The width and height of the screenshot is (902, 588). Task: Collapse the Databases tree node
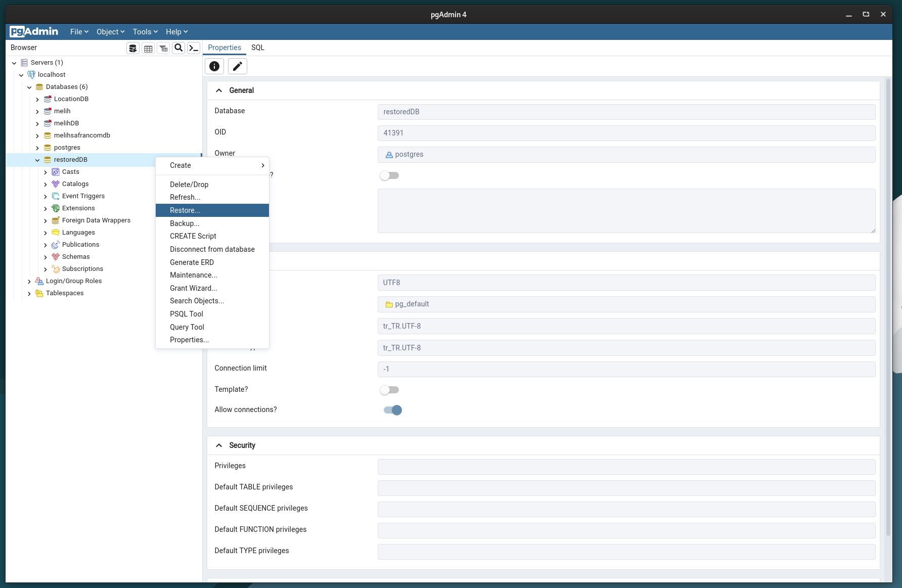point(29,87)
